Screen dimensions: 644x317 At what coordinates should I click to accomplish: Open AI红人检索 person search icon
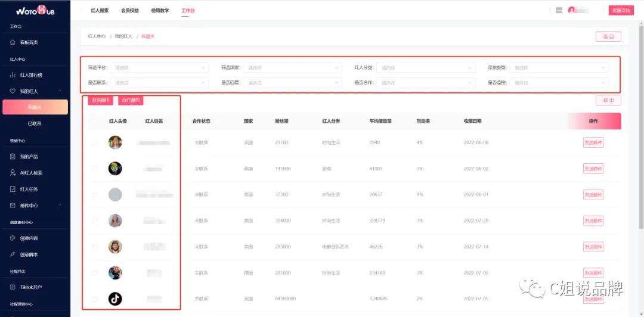(x=13, y=173)
